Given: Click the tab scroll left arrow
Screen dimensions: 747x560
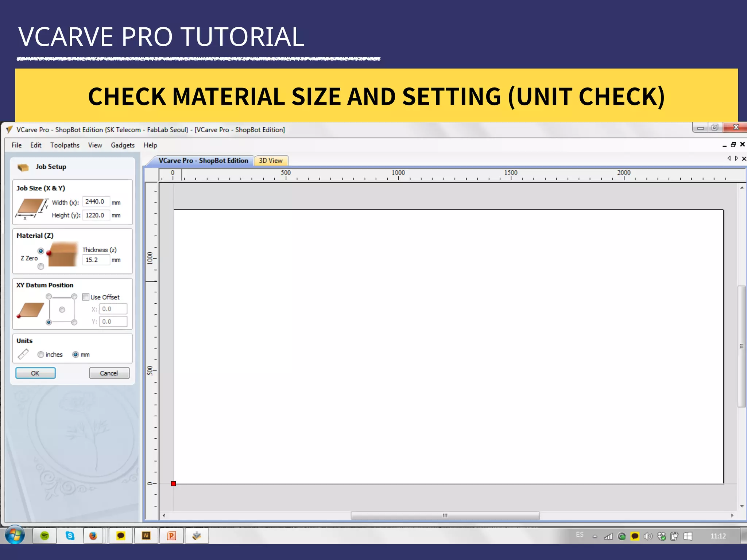Looking at the screenshot, I should pyautogui.click(x=729, y=158).
